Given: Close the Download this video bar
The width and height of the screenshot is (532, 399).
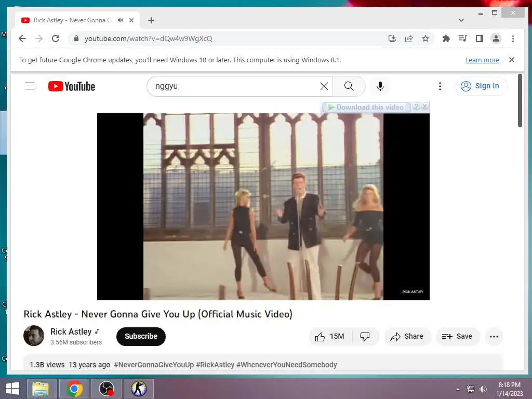Looking at the screenshot, I should pos(424,107).
